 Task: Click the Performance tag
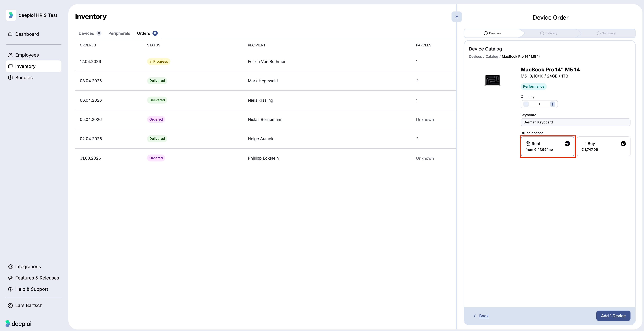tap(534, 86)
